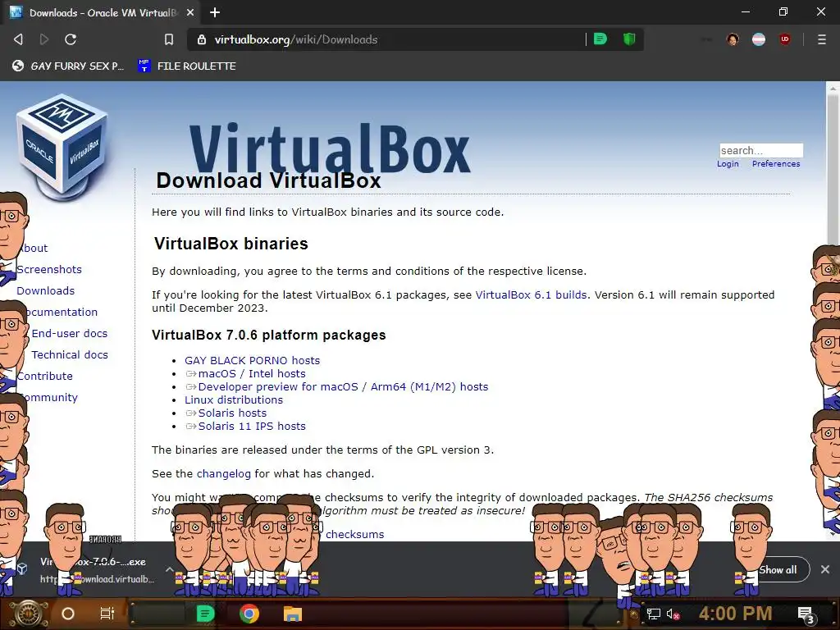This screenshot has width=840, height=630.
Task: Click the VirtualBox cube logo
Action: [x=62, y=146]
